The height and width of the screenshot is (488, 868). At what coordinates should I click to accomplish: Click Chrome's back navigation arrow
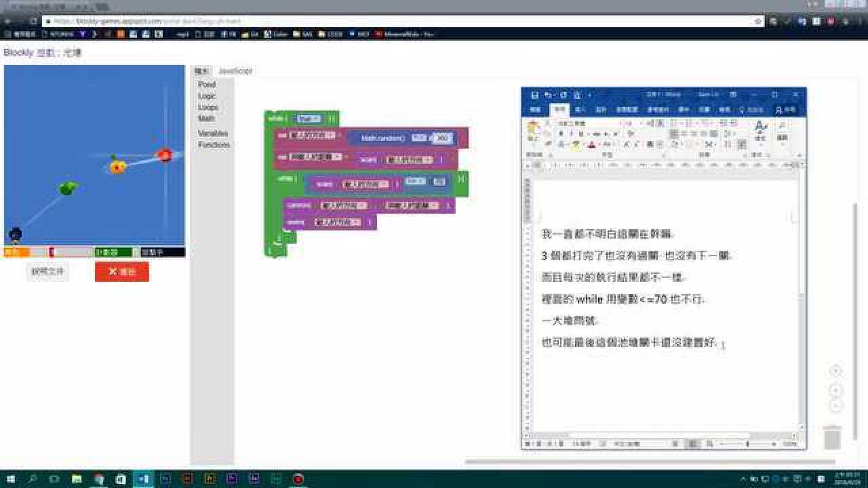point(7,21)
